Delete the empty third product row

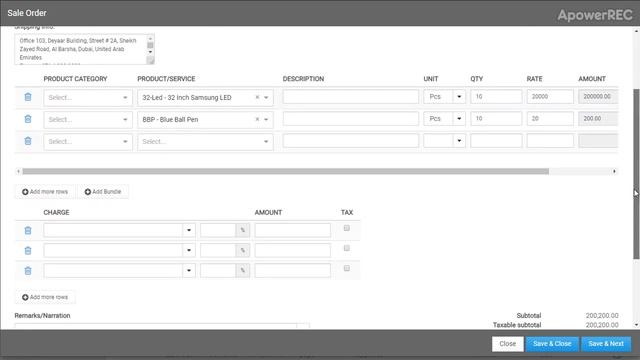click(x=28, y=141)
